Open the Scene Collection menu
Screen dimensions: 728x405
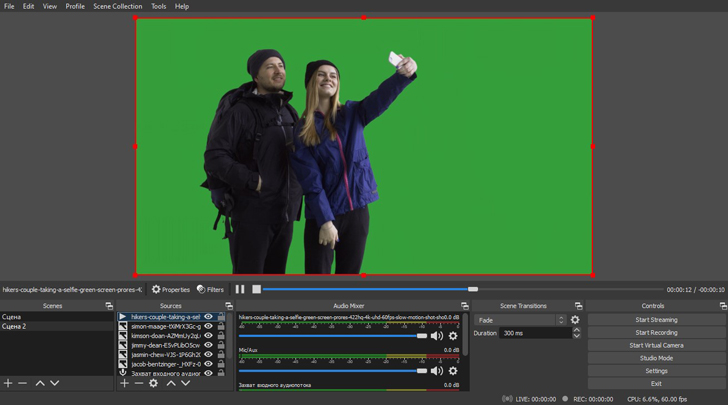coord(118,6)
